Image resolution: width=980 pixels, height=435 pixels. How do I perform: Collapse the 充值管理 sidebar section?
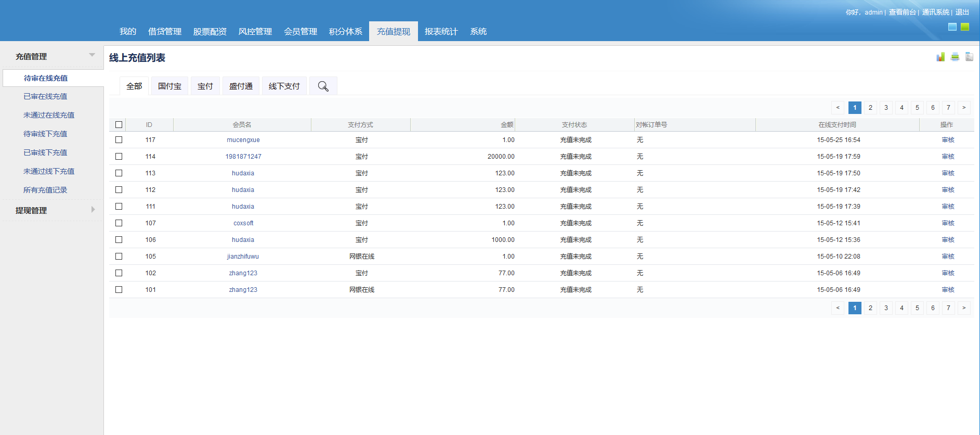tap(92, 55)
